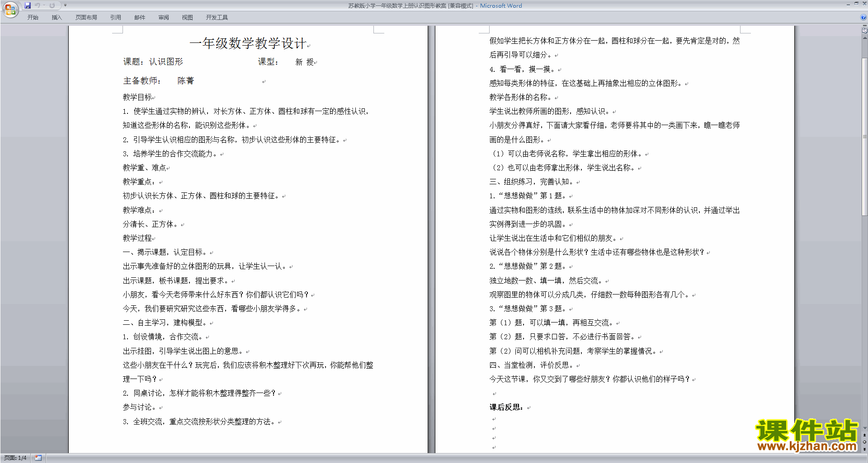Click the split-window handle above the vertical scrollbar
This screenshot has width=868, height=463.
click(x=865, y=26)
